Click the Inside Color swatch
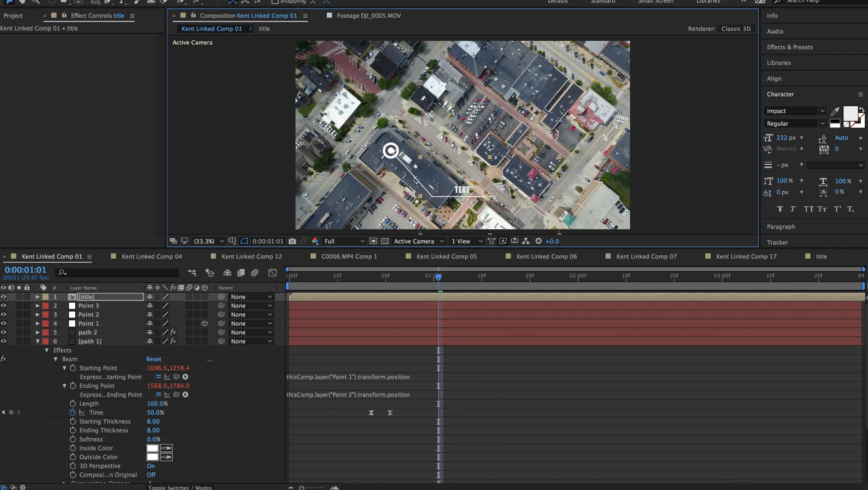Screen dimensions: 868x490 pyautogui.click(x=152, y=448)
